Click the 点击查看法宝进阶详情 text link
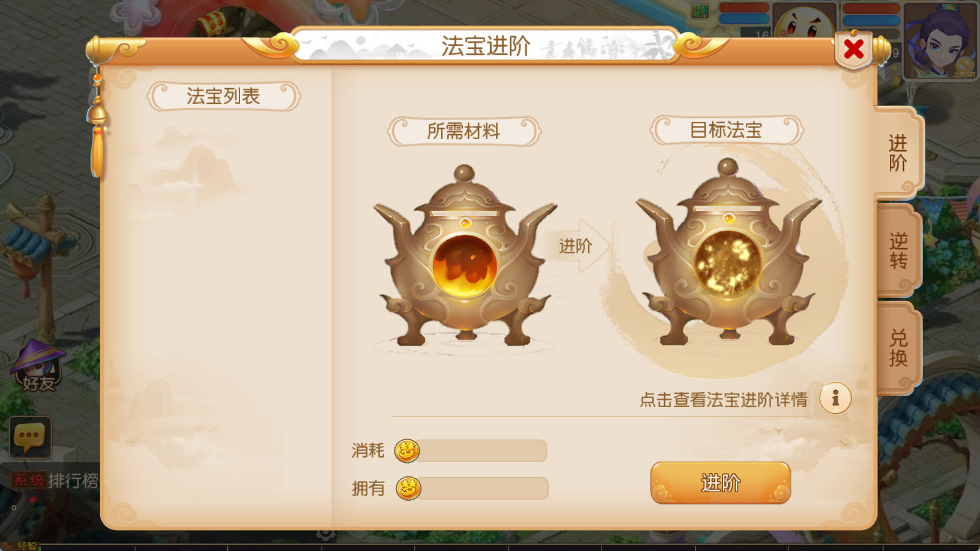Viewport: 980px width, 551px height. coord(723,400)
